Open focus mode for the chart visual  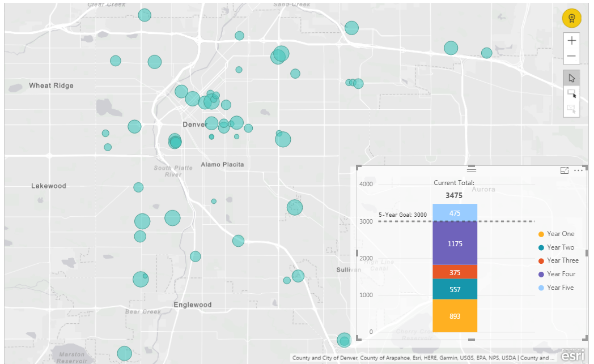click(565, 170)
